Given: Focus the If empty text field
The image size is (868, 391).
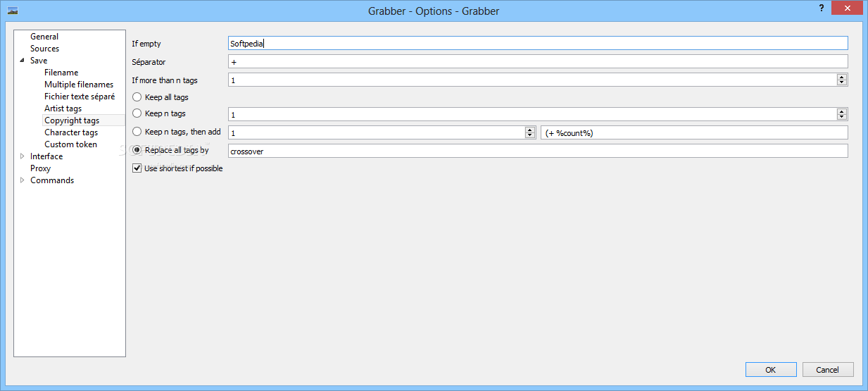Looking at the screenshot, I should [x=538, y=44].
